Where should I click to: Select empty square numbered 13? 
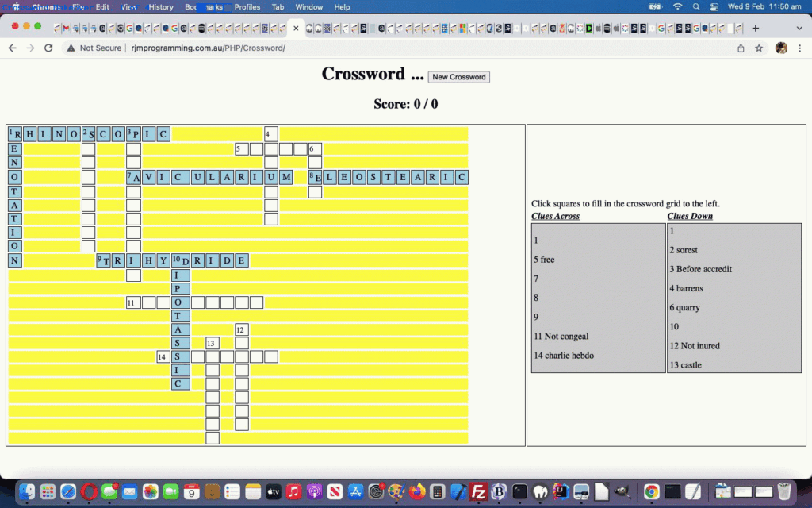coord(212,343)
